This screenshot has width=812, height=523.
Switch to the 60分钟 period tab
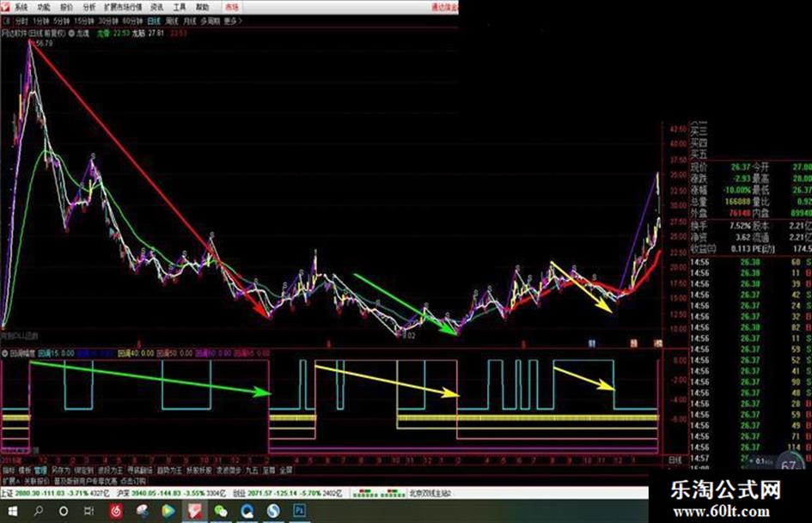pos(133,21)
